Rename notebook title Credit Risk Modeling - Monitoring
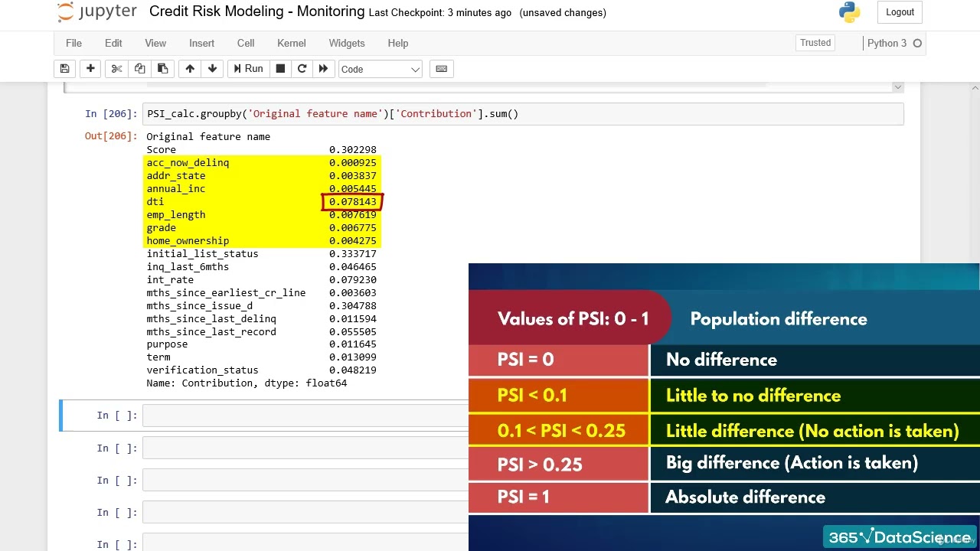Viewport: 980px width, 551px height. click(x=256, y=11)
